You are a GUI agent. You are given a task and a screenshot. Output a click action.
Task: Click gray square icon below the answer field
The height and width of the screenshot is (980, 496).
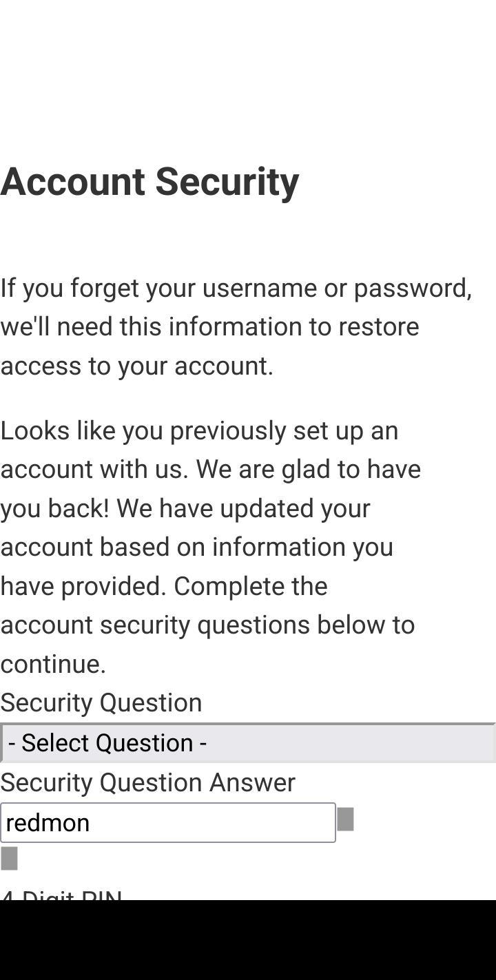(x=9, y=859)
